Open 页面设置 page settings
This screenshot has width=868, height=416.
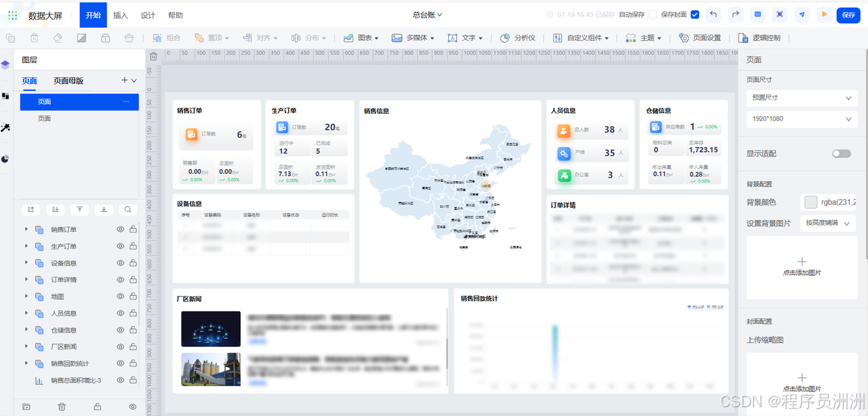click(700, 38)
